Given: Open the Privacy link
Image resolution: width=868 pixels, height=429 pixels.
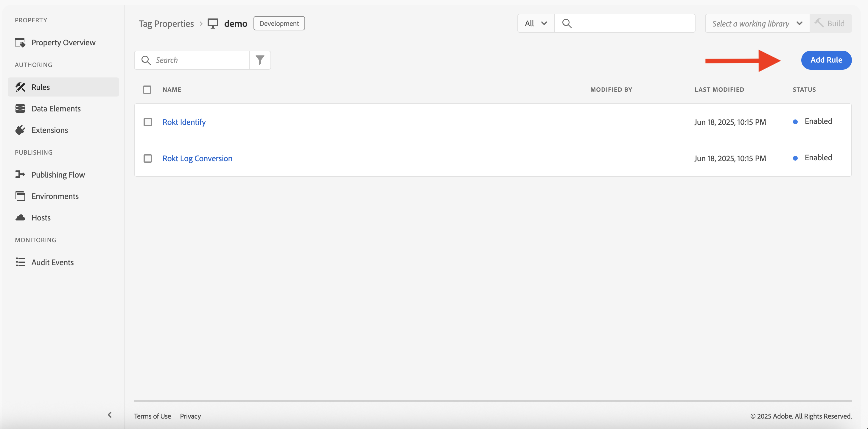Looking at the screenshot, I should [x=190, y=416].
